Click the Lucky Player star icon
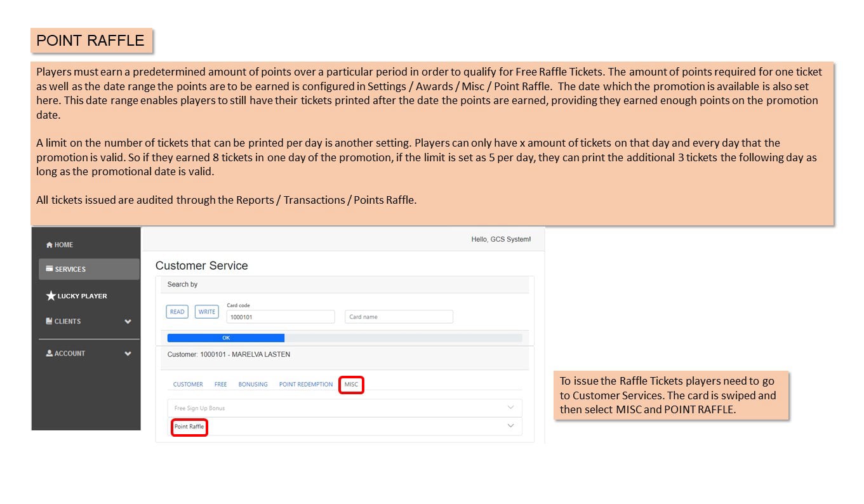Viewport: 864px width, 504px height. coord(51,296)
